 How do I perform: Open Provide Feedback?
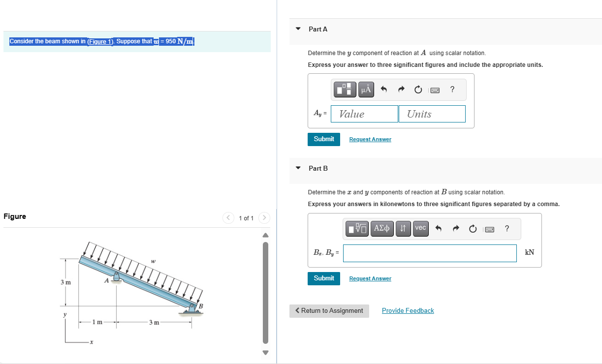[408, 310]
